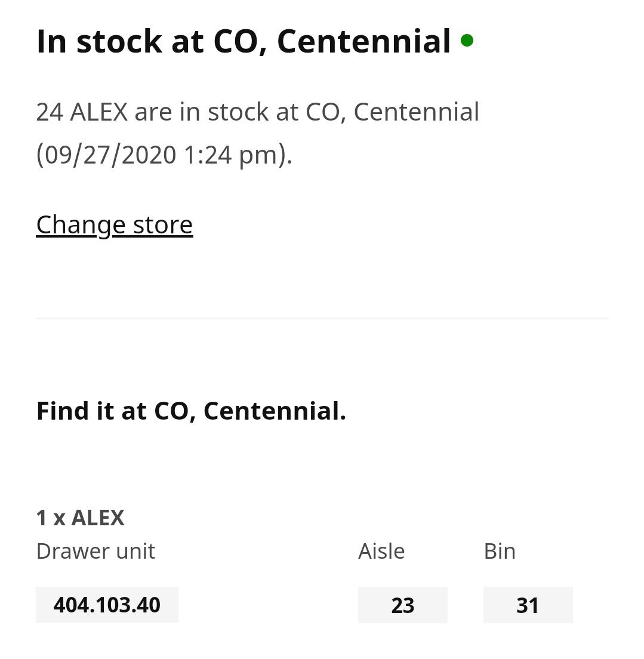Click the green in-stock status dot
The image size is (644, 659).
tap(468, 39)
